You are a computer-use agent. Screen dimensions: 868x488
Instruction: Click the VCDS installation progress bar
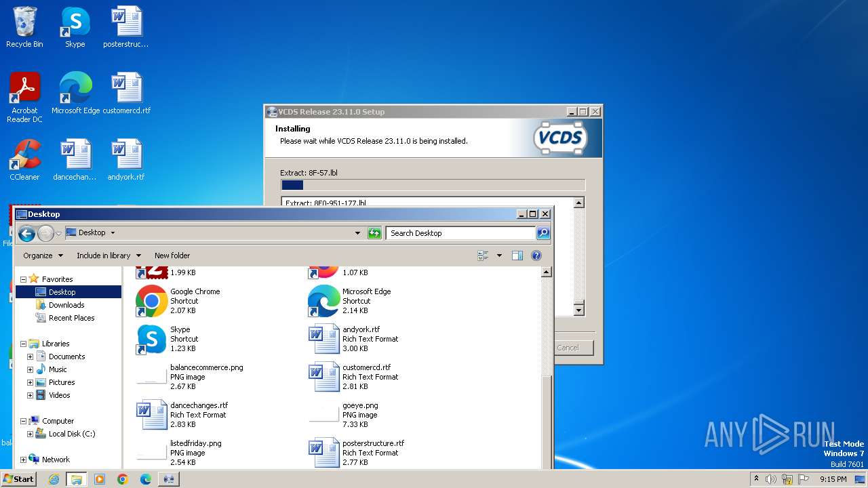click(433, 185)
